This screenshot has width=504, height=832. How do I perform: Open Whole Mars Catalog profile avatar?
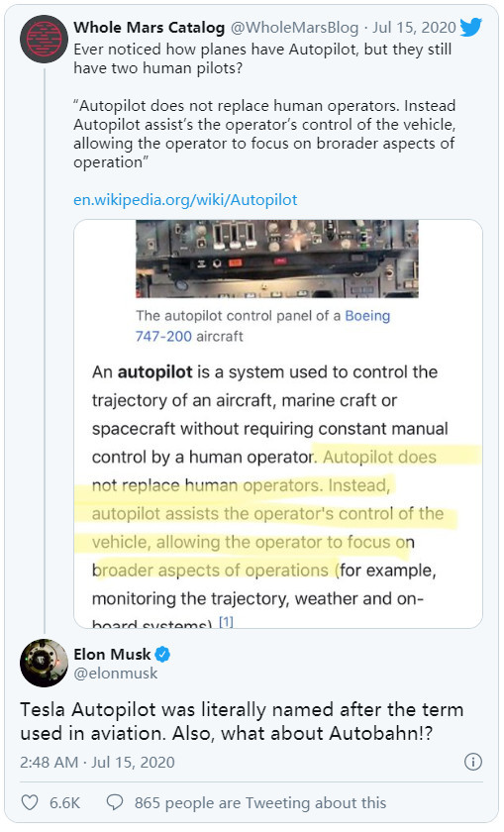tap(44, 40)
